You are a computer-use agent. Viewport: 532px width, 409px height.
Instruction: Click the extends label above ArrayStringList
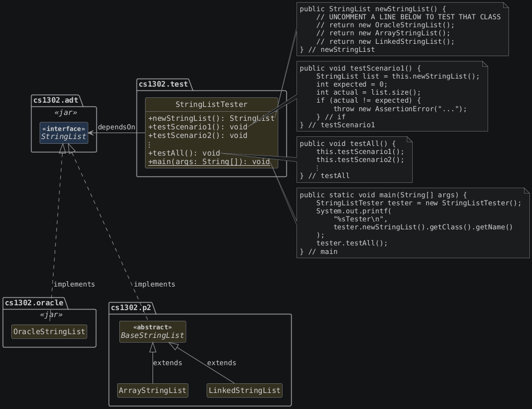(x=168, y=363)
